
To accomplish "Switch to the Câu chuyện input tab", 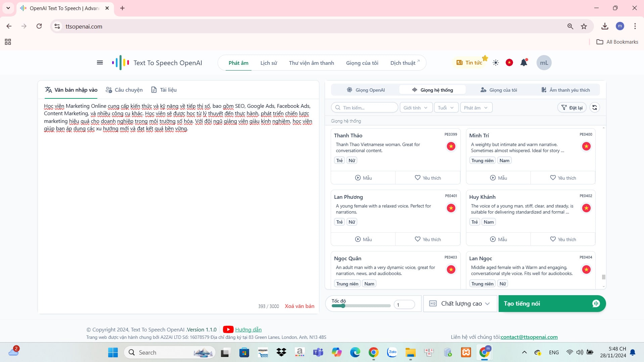I will (x=124, y=90).
